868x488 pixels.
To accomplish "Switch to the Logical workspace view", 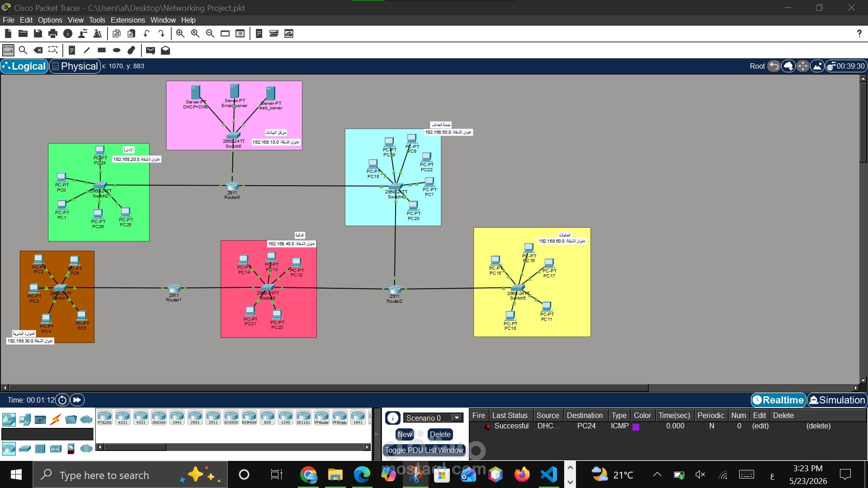I will coord(24,66).
